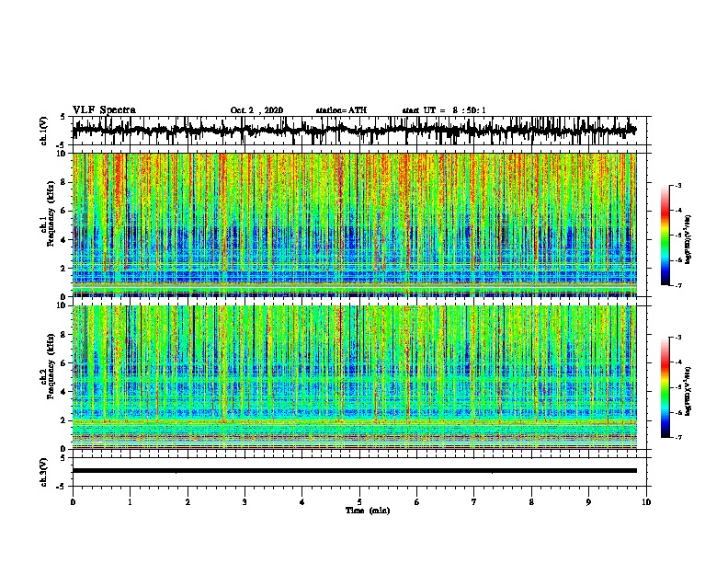The image size is (728, 563).
Task: Click the ch.1 voltage waveform trace
Action: pyautogui.click(x=354, y=131)
